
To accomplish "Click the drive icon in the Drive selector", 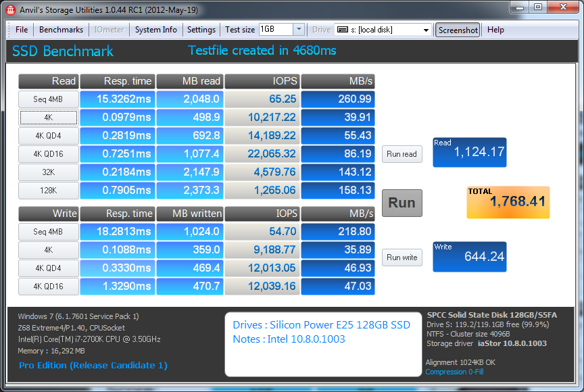I will 342,30.
